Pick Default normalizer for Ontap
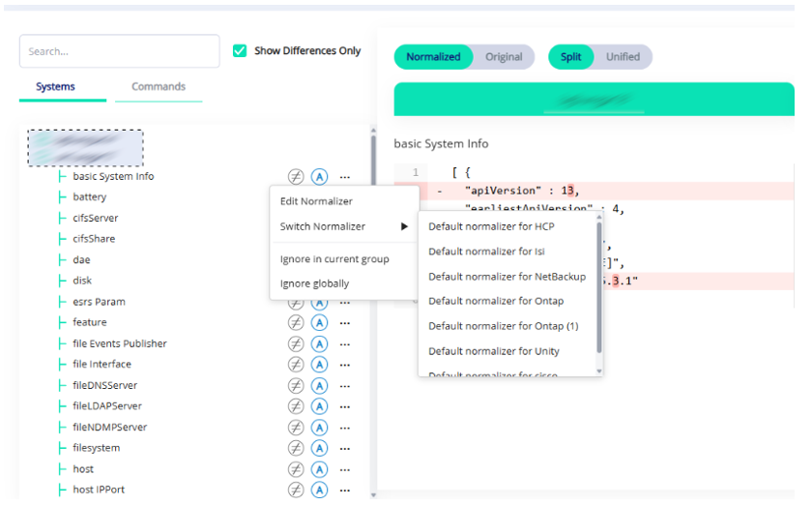 point(496,301)
